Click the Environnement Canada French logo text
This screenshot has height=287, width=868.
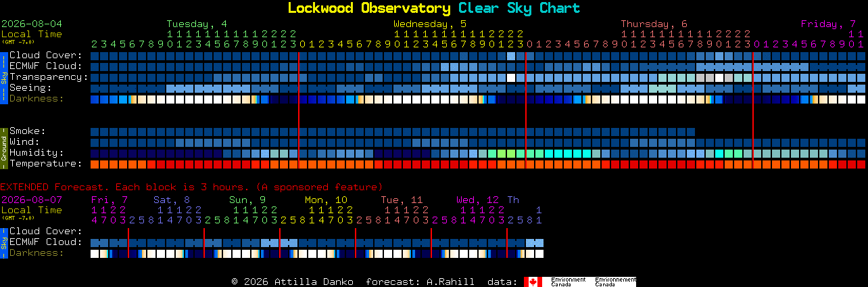pos(615,282)
